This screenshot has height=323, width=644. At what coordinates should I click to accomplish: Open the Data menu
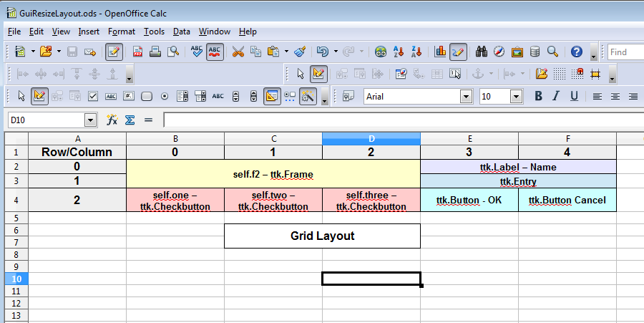(x=181, y=32)
